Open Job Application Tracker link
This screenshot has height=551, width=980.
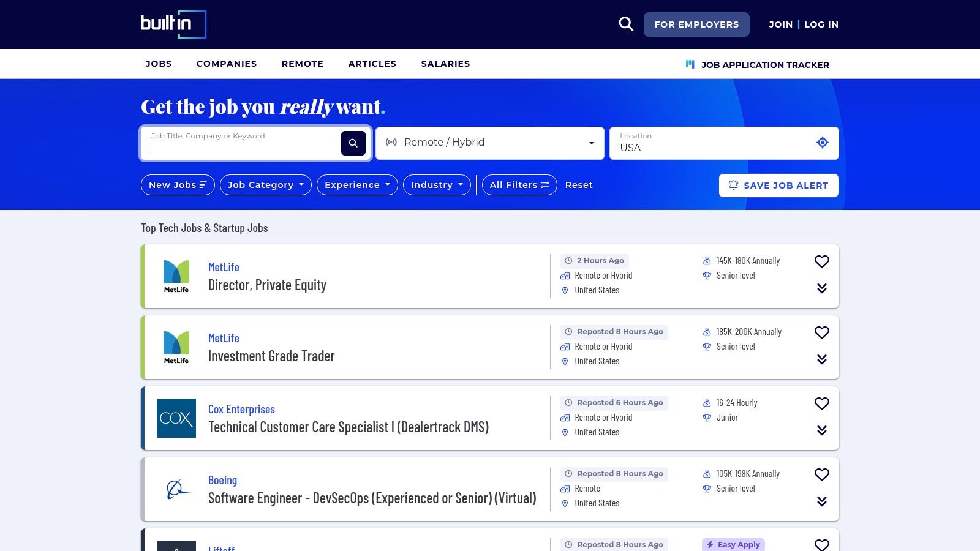(x=757, y=64)
